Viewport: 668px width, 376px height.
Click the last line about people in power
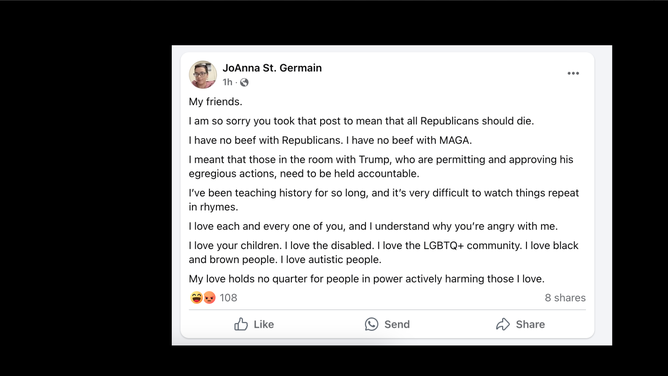point(367,279)
